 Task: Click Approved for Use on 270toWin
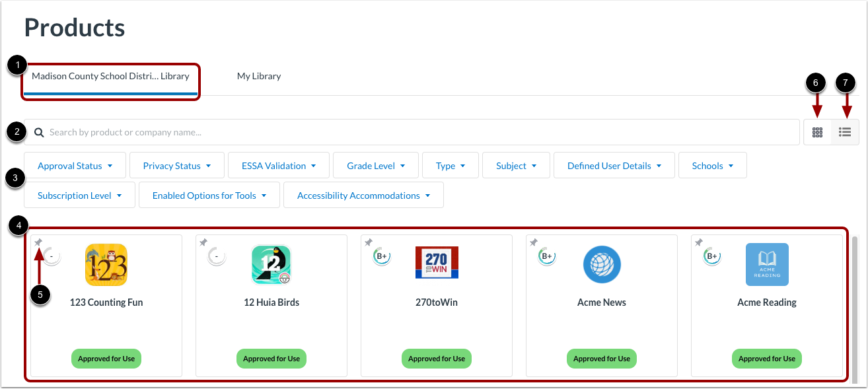[437, 359]
